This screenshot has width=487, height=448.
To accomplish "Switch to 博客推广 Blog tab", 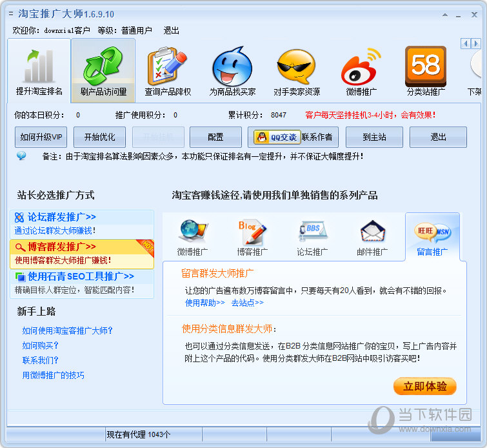I will pos(252,238).
